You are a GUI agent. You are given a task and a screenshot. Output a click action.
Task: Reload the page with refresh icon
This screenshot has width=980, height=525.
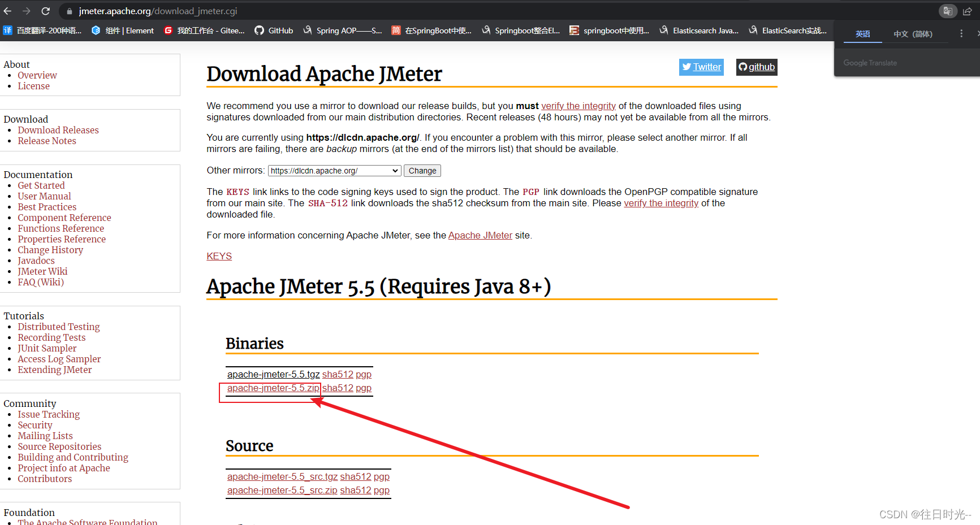(46, 11)
